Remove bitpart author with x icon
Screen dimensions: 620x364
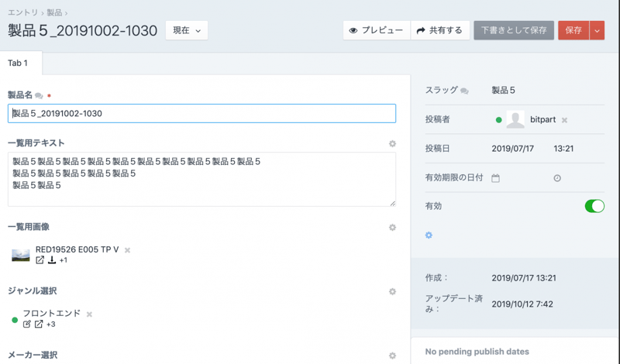click(564, 121)
